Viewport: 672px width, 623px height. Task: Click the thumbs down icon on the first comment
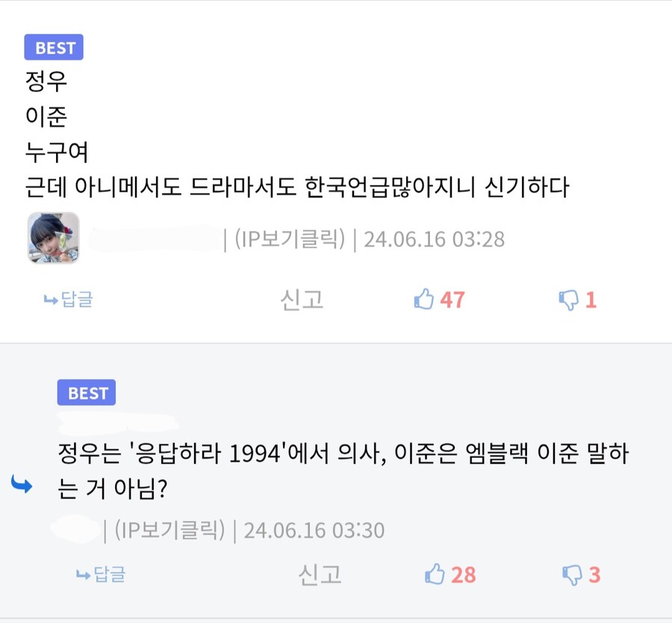569,298
